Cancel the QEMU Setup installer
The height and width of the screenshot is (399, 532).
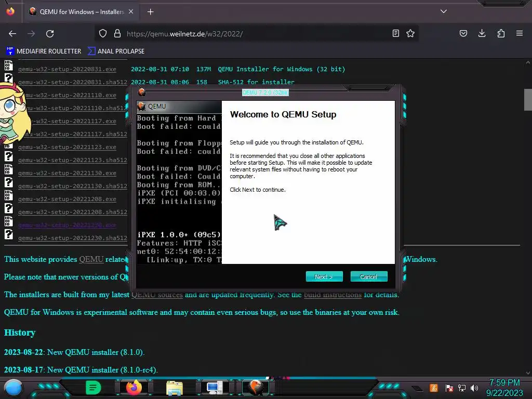point(369,276)
